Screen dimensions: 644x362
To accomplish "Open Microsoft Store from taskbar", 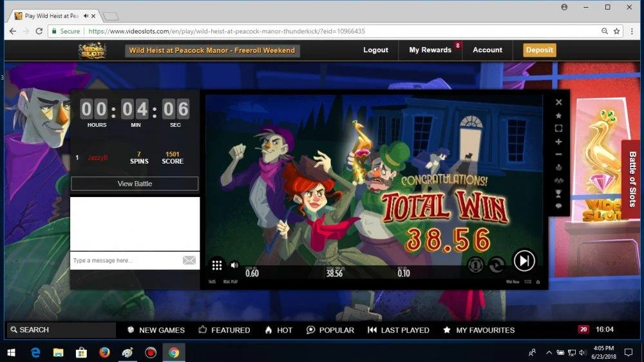I will tap(81, 352).
